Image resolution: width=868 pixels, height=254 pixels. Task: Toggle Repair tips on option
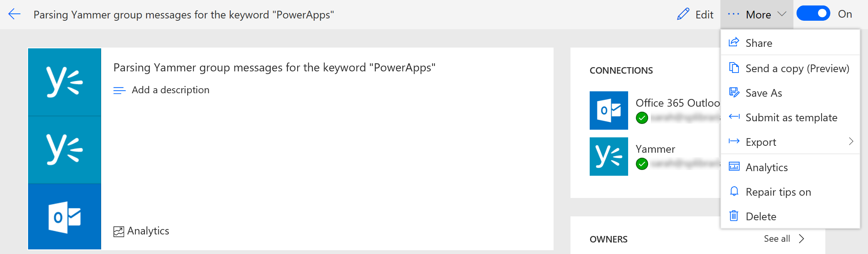[778, 191]
